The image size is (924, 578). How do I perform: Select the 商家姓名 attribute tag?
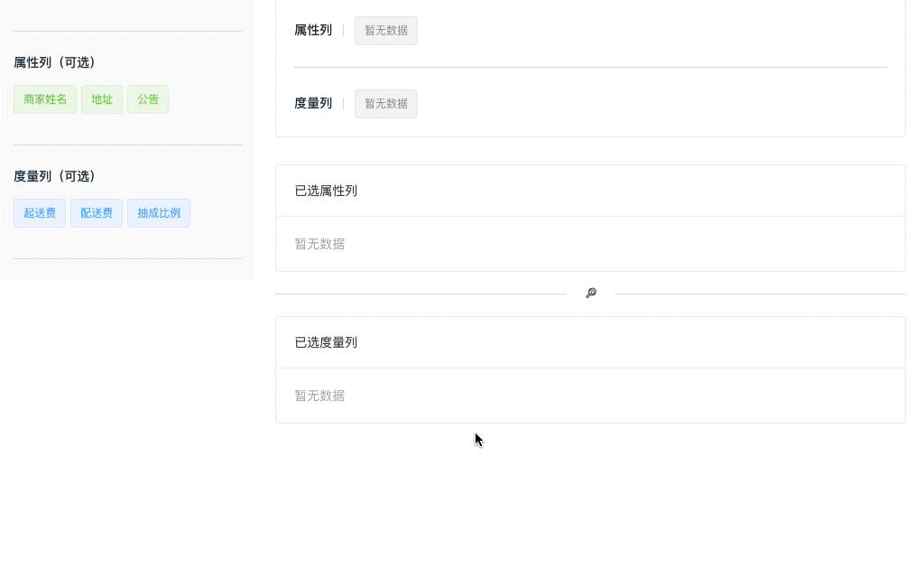pos(44,99)
